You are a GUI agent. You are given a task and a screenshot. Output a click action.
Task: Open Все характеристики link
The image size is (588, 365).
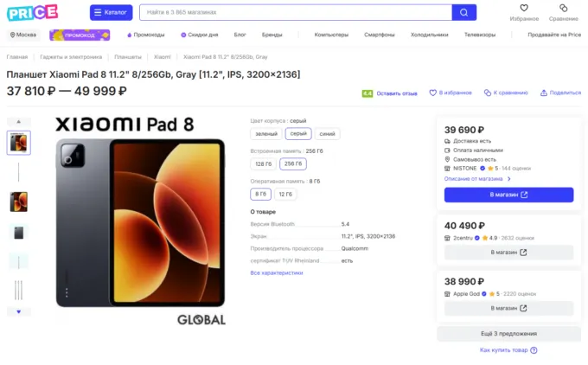pyautogui.click(x=277, y=273)
